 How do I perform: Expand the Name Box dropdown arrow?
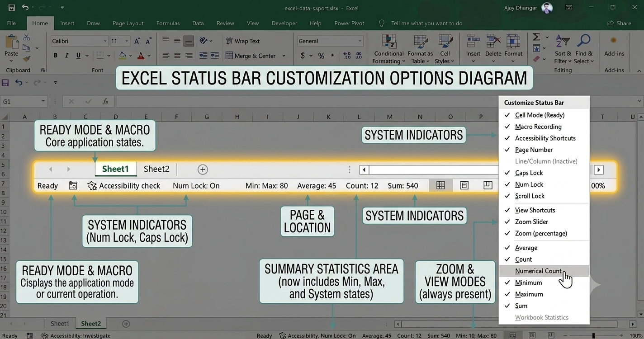[43, 102]
